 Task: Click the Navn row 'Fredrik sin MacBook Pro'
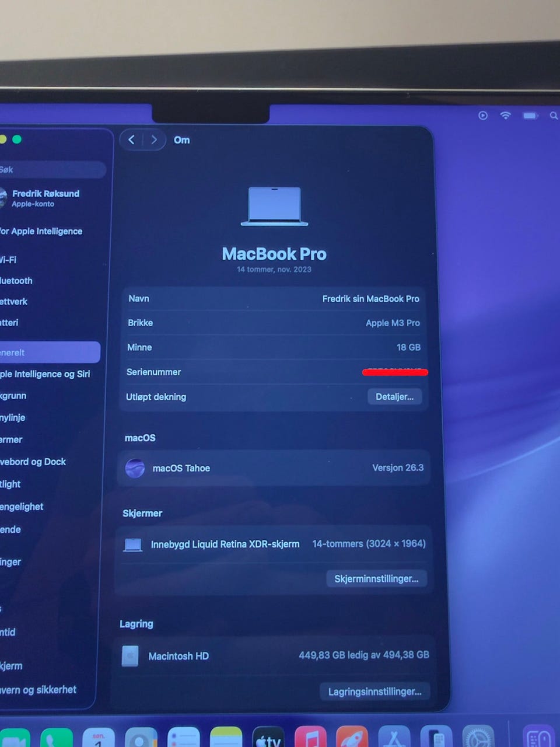274,299
